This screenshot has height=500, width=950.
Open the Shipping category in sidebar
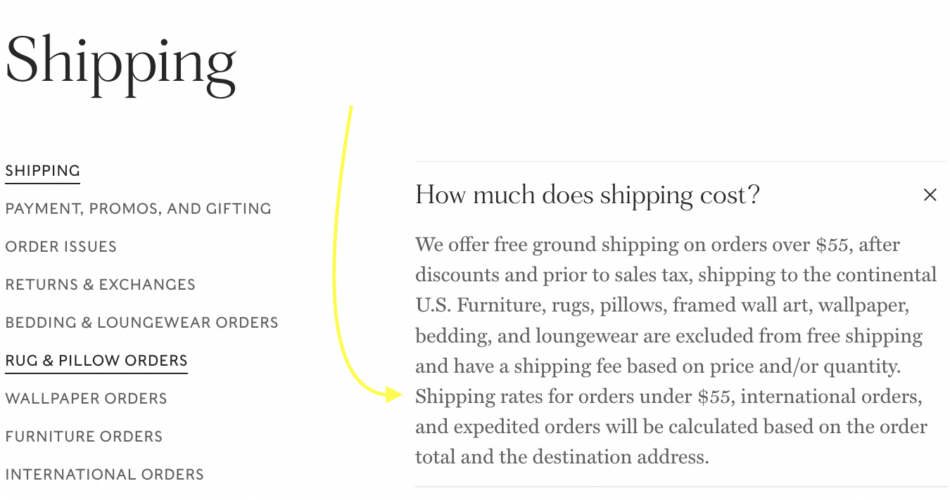(x=42, y=171)
